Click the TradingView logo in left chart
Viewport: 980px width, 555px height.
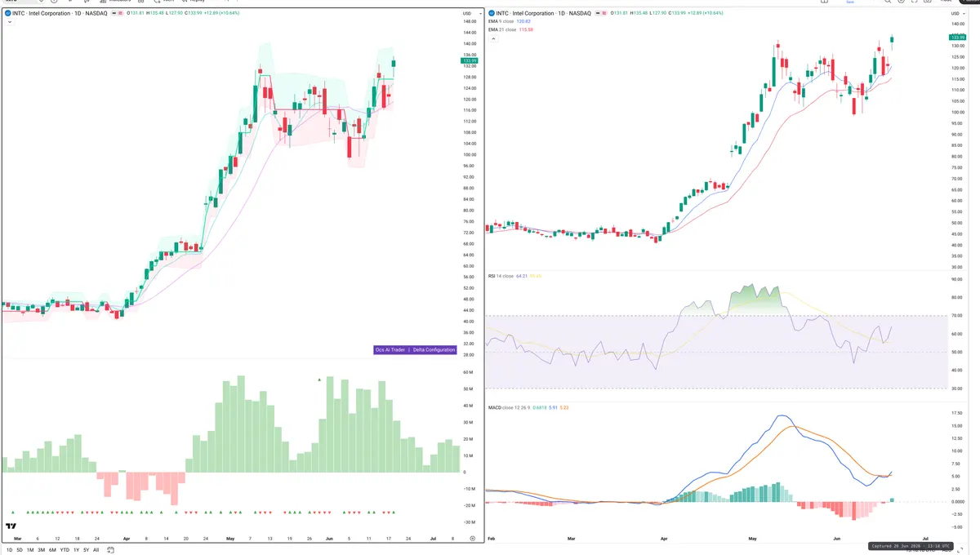11,527
